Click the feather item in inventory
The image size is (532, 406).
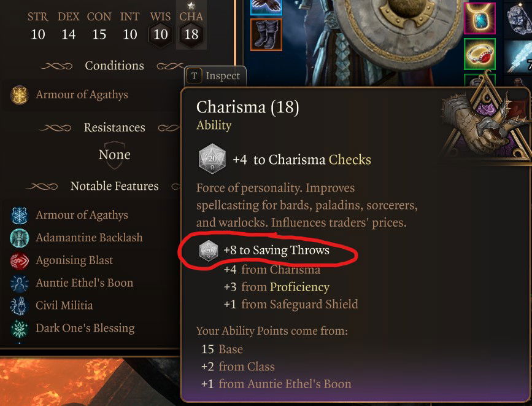(518, 57)
